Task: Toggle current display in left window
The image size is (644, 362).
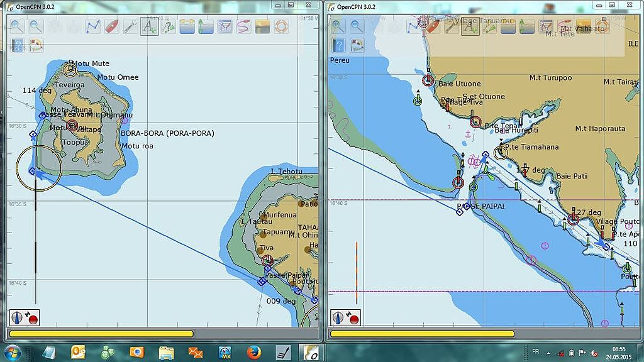Action: pyautogui.click(x=206, y=26)
